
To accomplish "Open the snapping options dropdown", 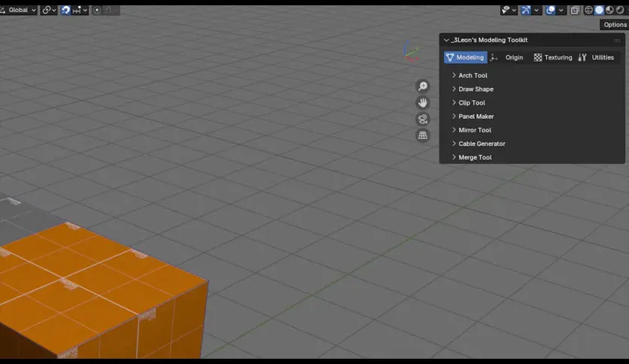I will [x=81, y=10].
